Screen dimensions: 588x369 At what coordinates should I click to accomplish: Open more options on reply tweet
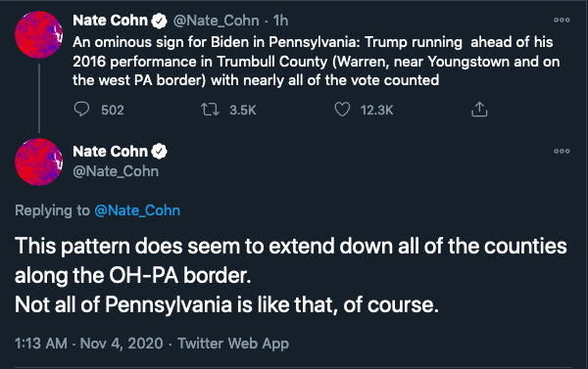562,152
